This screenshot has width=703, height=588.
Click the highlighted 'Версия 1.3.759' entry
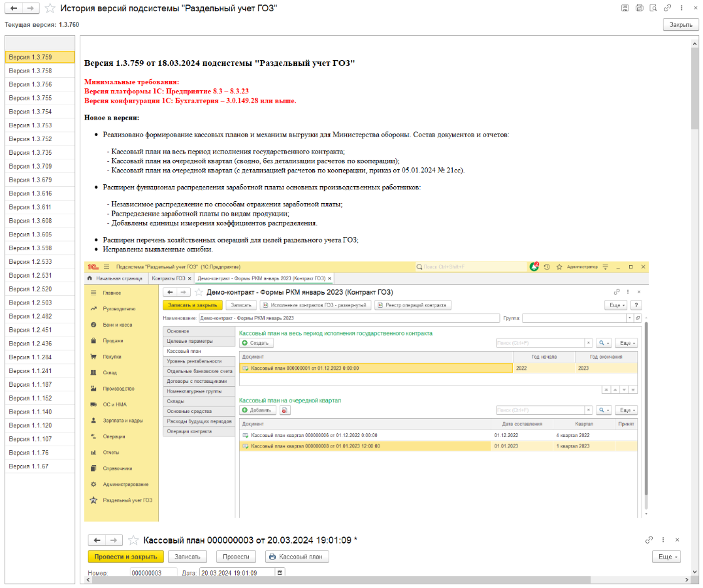pyautogui.click(x=40, y=57)
